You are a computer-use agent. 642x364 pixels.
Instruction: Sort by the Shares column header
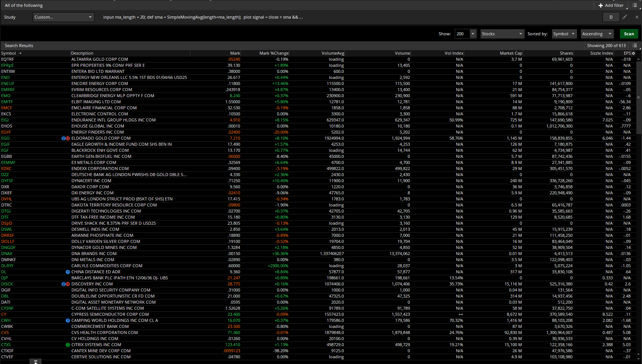click(x=566, y=54)
